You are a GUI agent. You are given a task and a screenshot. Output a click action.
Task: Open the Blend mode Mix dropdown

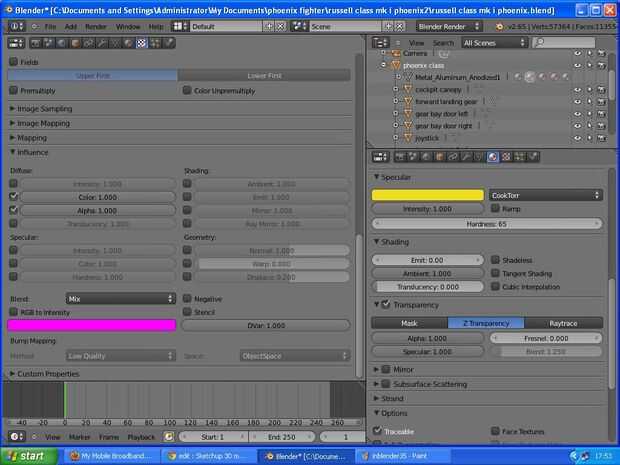pyautogui.click(x=121, y=299)
